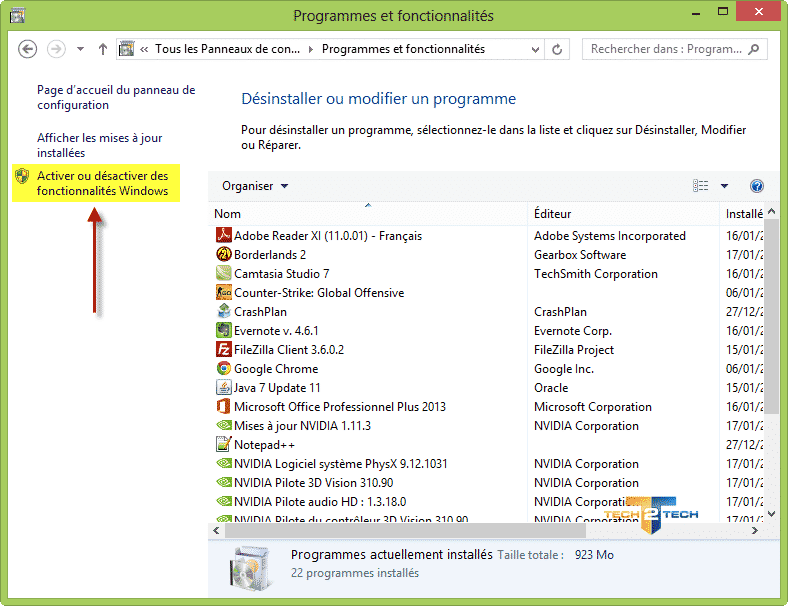
Task: Click Tous les Panneaux de con... breadcrumb
Action: click(x=227, y=49)
